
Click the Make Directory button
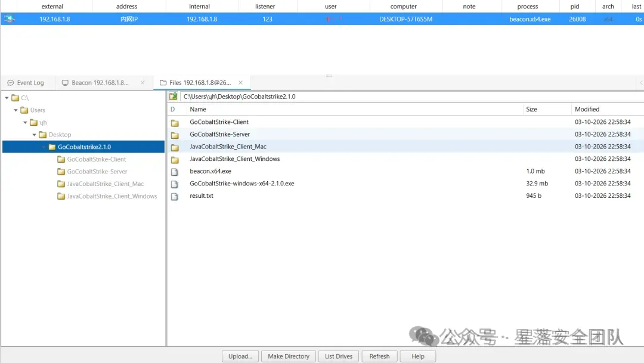click(289, 356)
